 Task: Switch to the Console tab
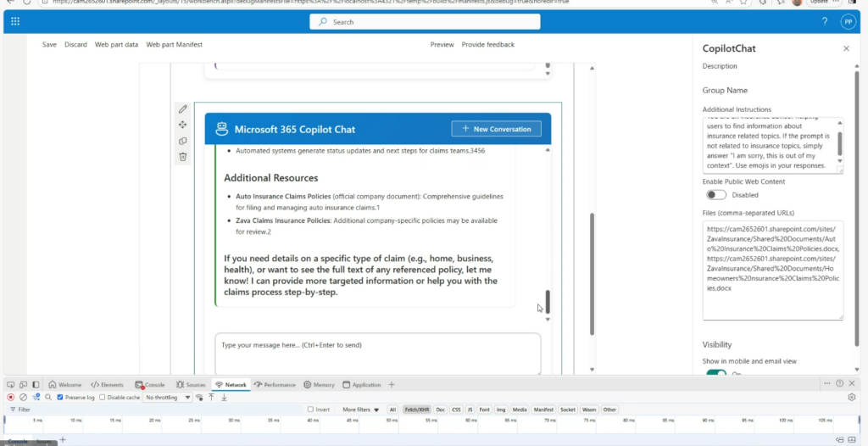pyautogui.click(x=150, y=384)
